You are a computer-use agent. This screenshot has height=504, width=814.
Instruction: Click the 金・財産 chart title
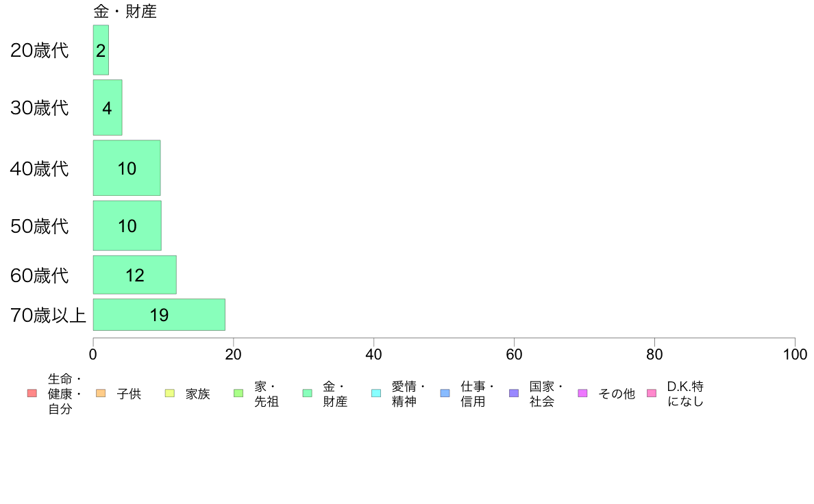tap(125, 12)
